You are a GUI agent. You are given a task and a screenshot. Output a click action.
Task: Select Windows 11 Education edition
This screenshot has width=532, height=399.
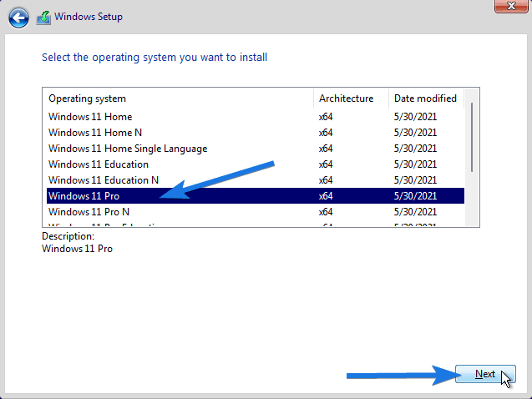point(256,164)
